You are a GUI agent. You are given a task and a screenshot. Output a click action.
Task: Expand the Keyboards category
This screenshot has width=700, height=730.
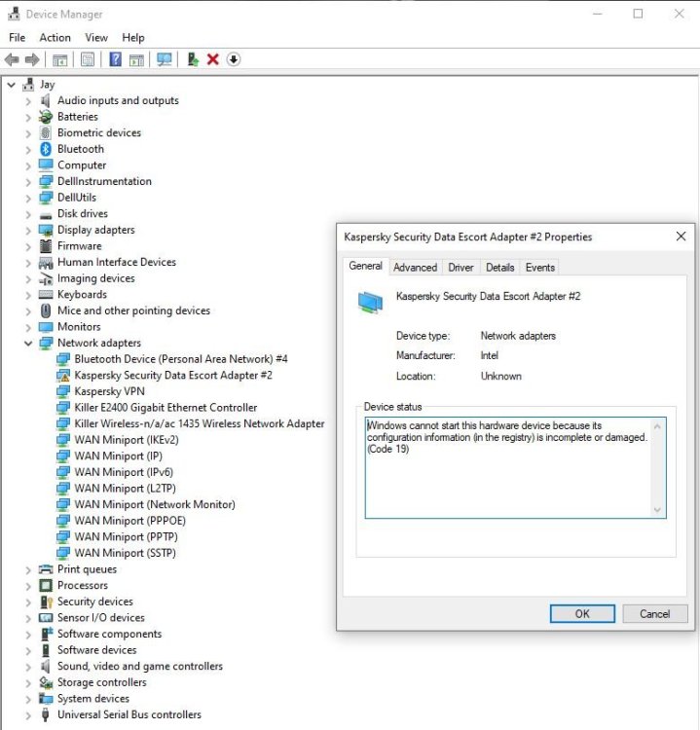(28, 295)
